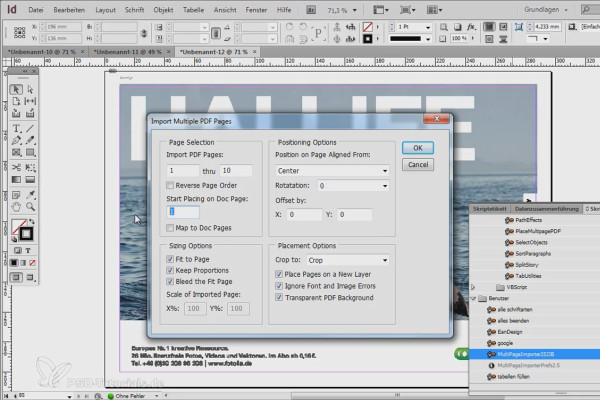Select the Type tool

pyautogui.click(x=16, y=128)
